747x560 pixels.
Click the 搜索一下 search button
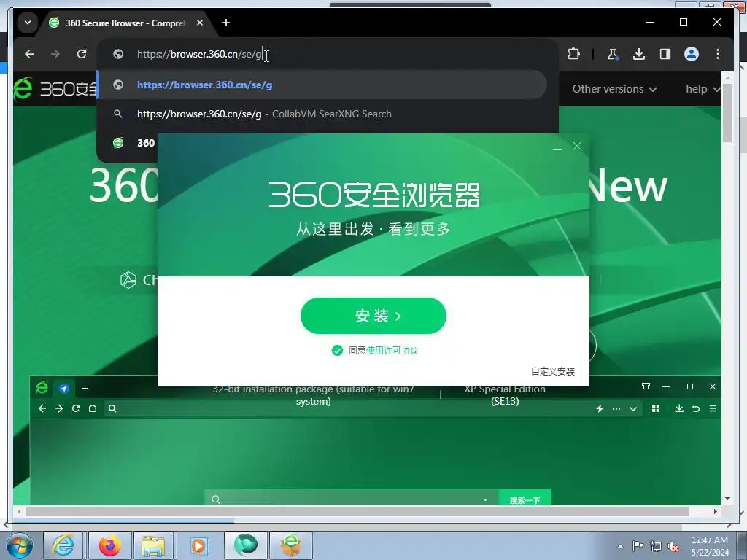click(x=525, y=498)
